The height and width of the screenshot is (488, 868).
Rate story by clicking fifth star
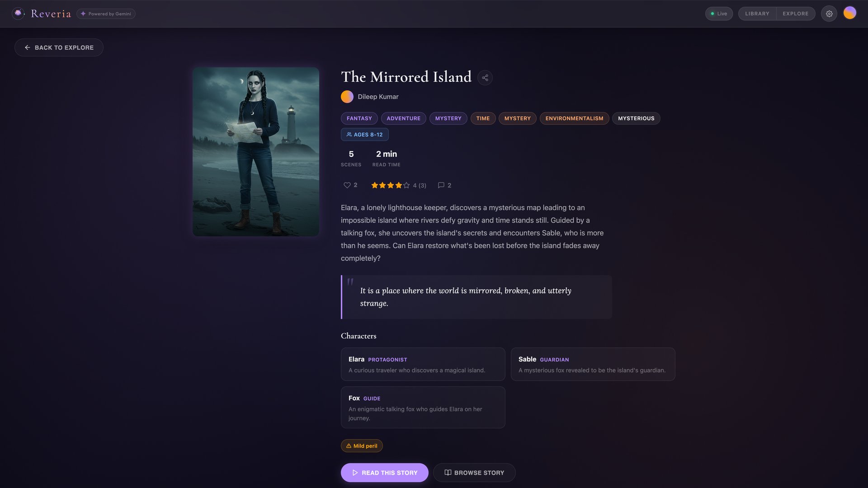pyautogui.click(x=406, y=185)
